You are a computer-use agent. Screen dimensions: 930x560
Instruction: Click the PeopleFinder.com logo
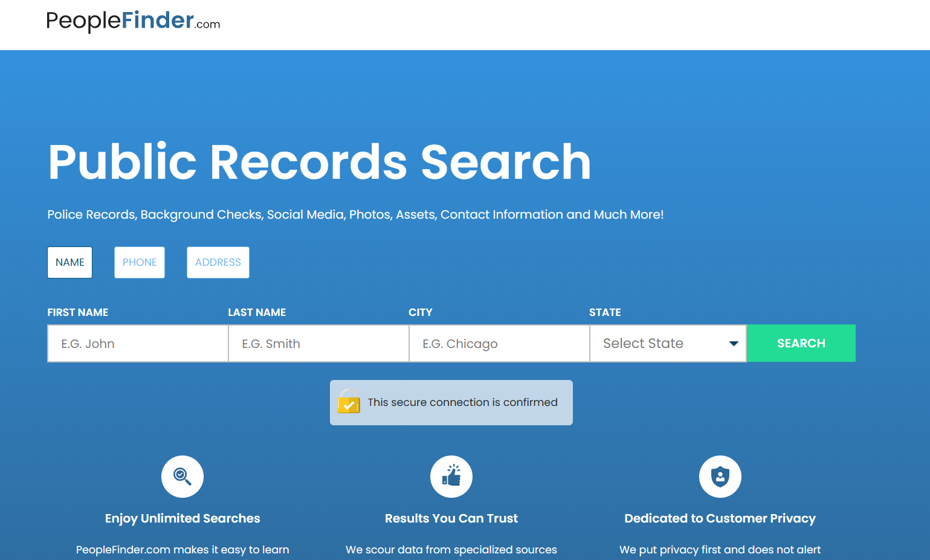click(x=132, y=22)
